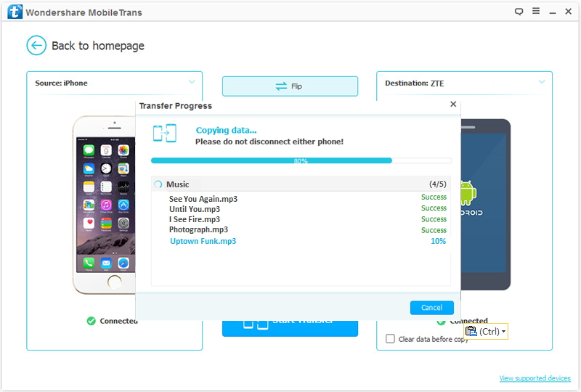Open the paste options (Ctrl) dropdown arrow
Image resolution: width=581 pixels, height=392 pixels.
tap(503, 332)
